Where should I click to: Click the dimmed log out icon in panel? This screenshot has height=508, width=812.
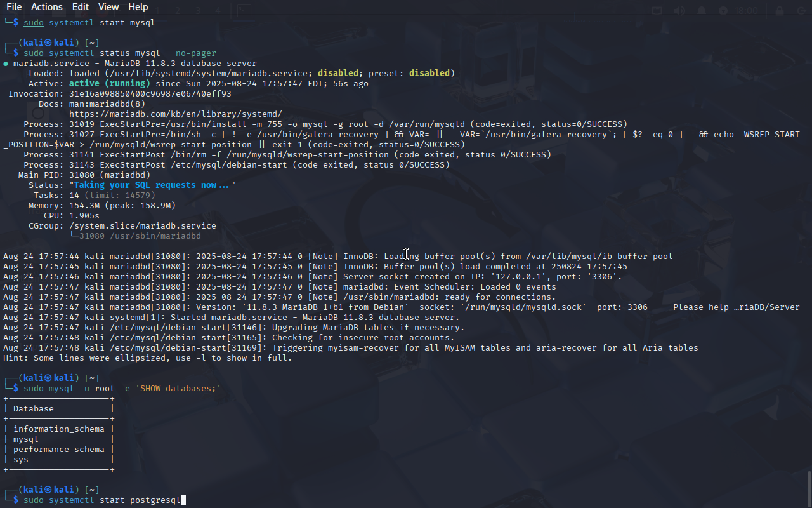point(801,11)
